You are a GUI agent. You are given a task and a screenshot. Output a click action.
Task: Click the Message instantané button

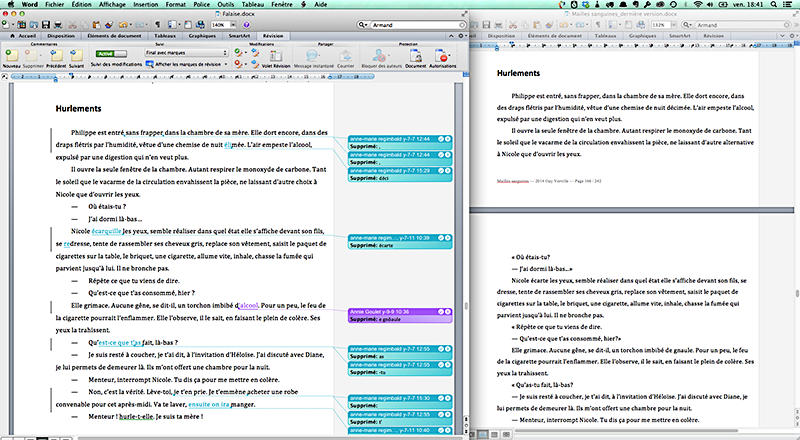(x=311, y=54)
